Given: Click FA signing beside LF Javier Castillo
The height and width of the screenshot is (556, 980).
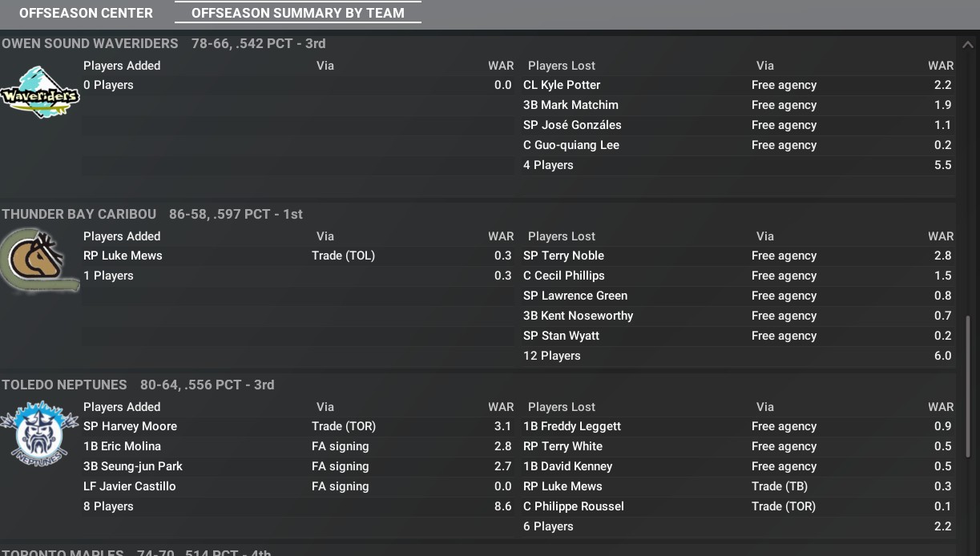Looking at the screenshot, I should pos(340,486).
